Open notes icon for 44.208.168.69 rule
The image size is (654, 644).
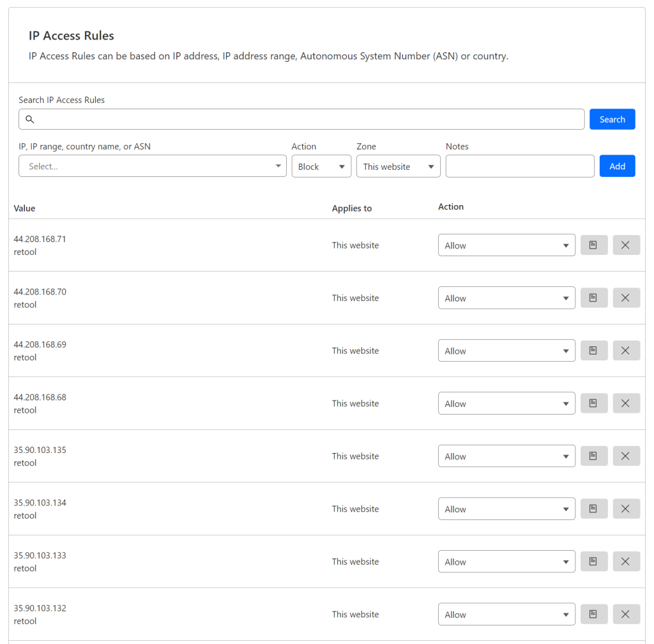(x=593, y=350)
